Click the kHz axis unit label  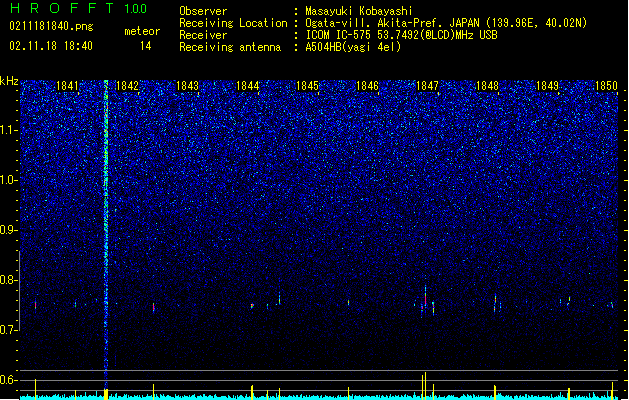pyautogui.click(x=9, y=81)
